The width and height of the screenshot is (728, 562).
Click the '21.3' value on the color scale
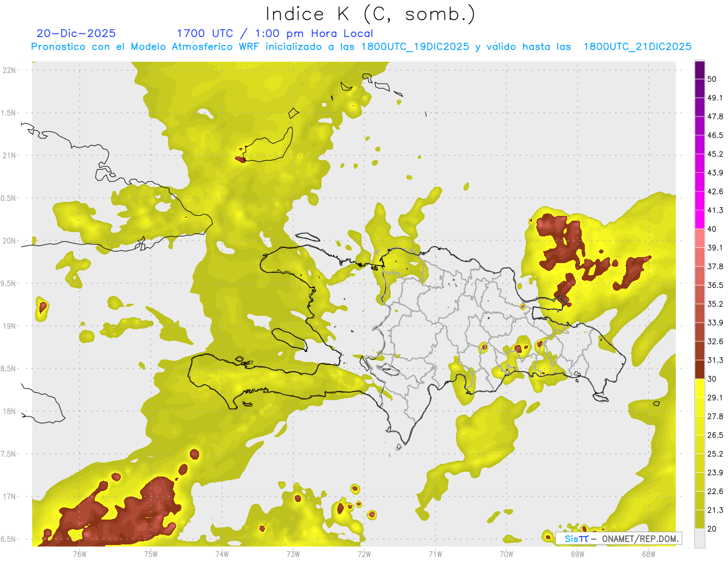point(715,511)
